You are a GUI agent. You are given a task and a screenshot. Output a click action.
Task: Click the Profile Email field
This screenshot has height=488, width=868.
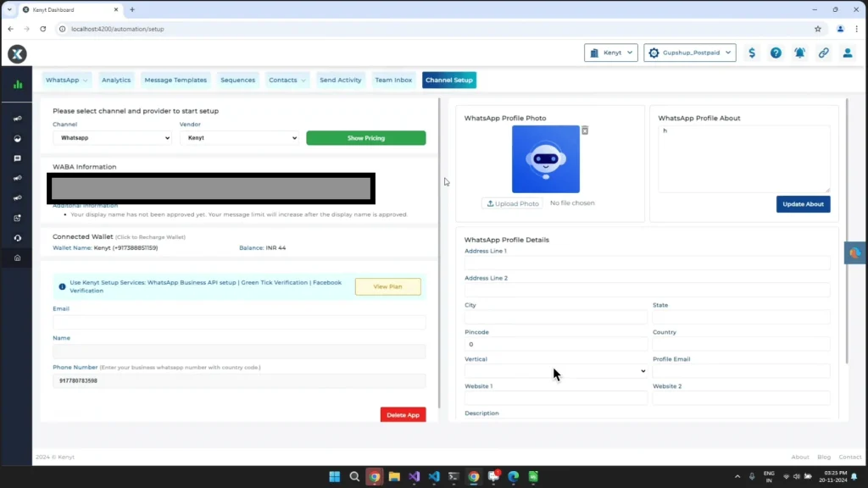point(741,371)
